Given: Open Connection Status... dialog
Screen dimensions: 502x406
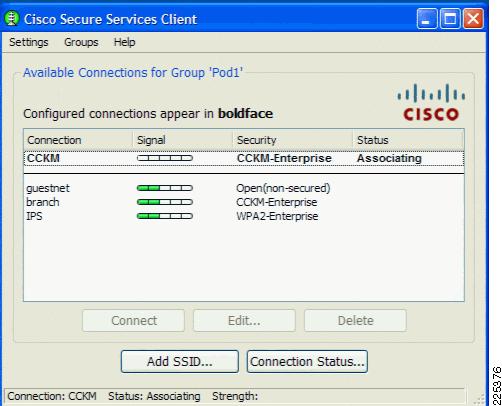Looking at the screenshot, I should (x=307, y=361).
